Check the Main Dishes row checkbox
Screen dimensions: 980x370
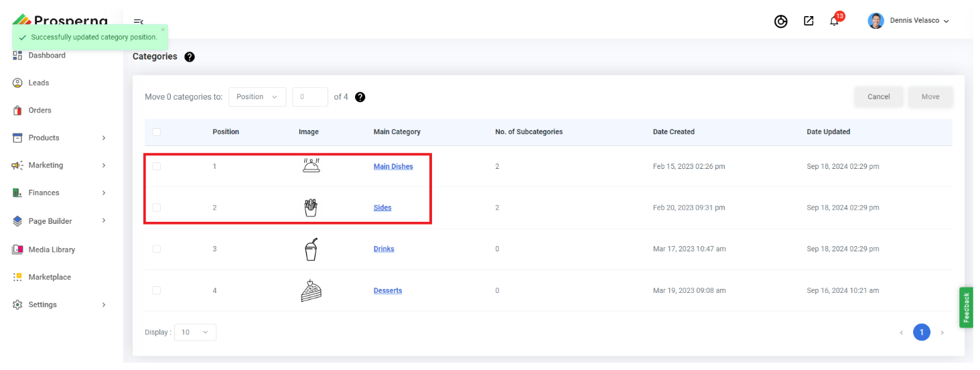(x=157, y=166)
